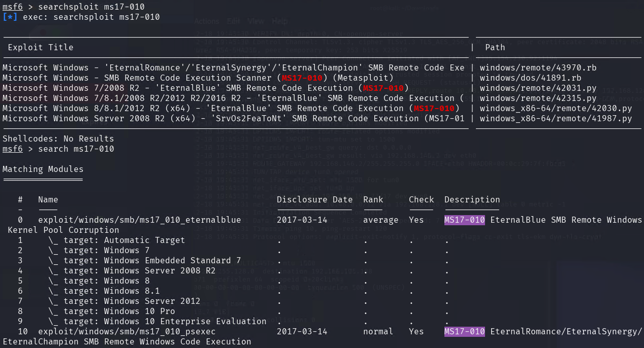Image resolution: width=644 pixels, height=348 pixels.
Task: Click the first underlined msf6 prompt
Action: [13, 7]
